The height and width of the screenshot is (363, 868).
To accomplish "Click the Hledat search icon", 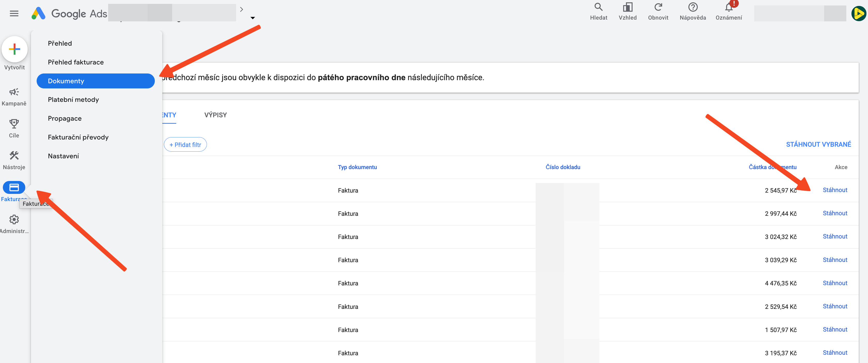I will [598, 7].
